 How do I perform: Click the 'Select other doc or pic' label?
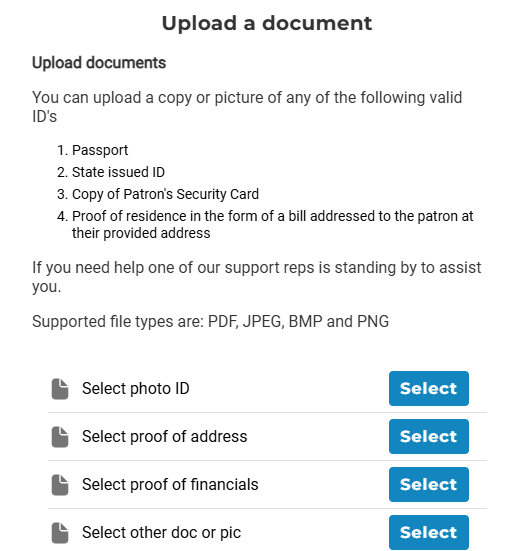161,533
